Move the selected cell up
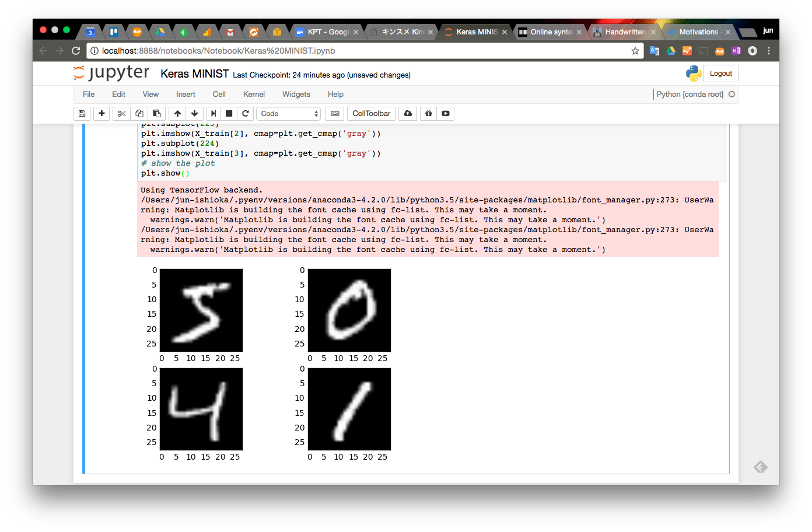 [x=177, y=114]
